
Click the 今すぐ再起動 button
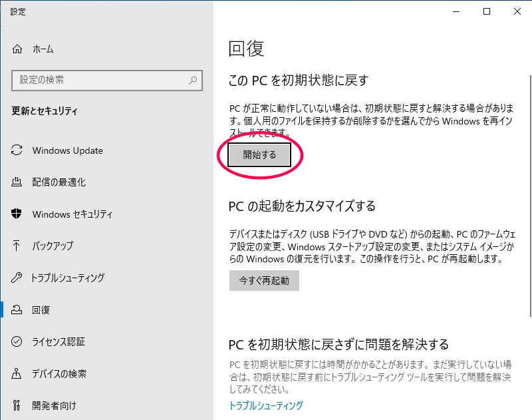264,280
